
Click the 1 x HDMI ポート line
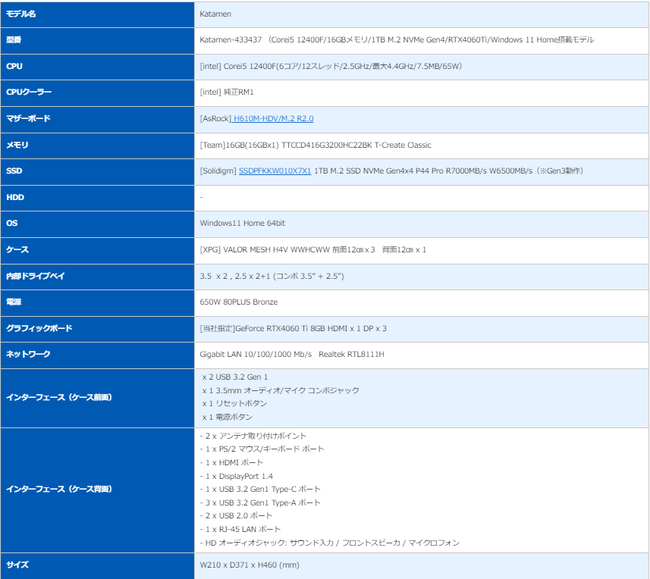tap(232, 463)
